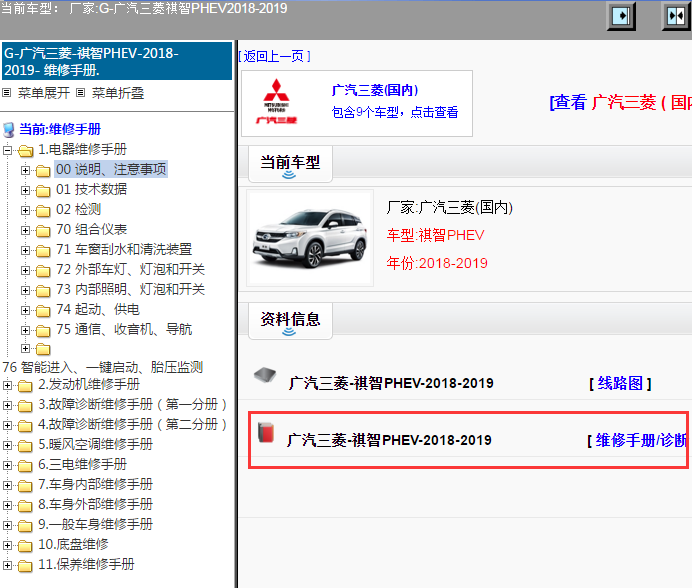Select the 资料信息 tab
692x588 pixels.
coord(290,321)
